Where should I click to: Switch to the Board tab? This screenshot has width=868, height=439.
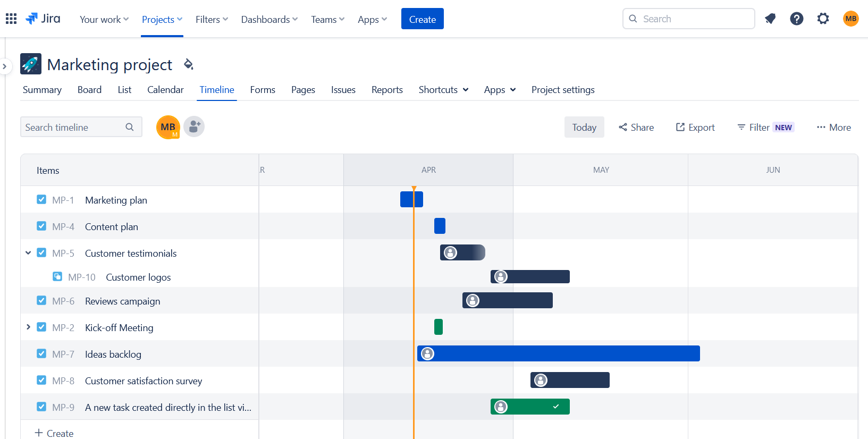tap(89, 90)
